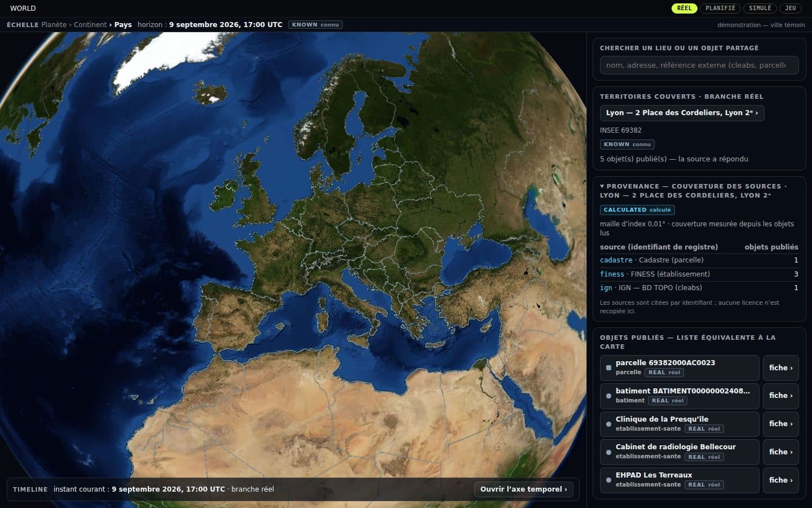Open fiche for Cabinet de radiologie Bellecour
This screenshot has width=812, height=508.
pos(780,452)
